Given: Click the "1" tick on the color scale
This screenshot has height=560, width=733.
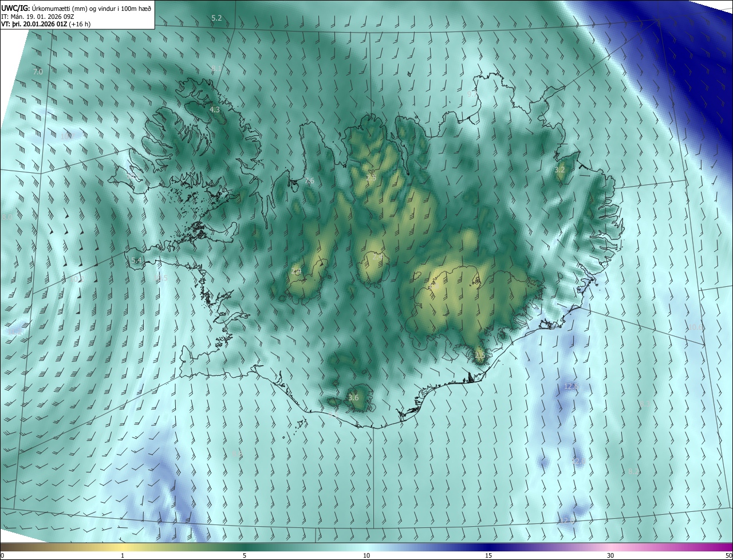Looking at the screenshot, I should coord(123,555).
